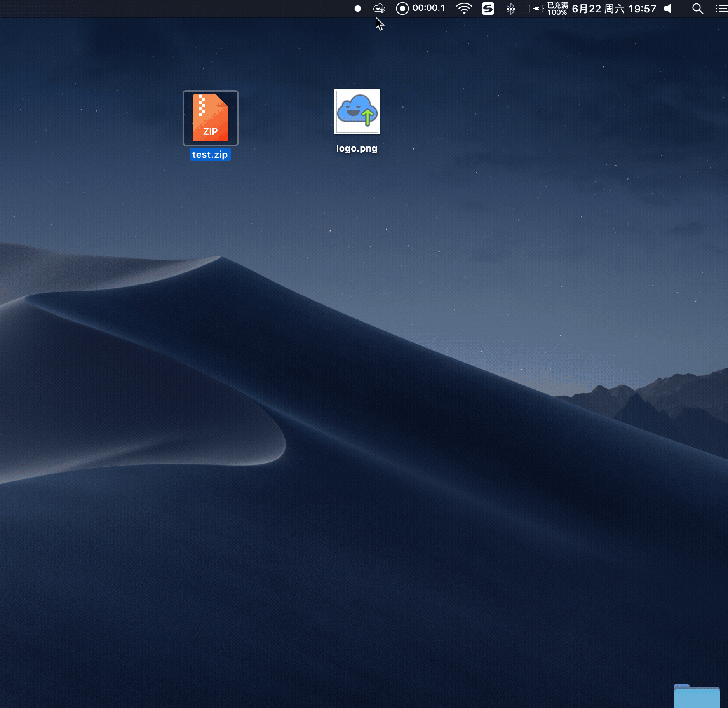This screenshot has height=708, width=728.
Task: Click the logo.png label text
Action: point(357,148)
